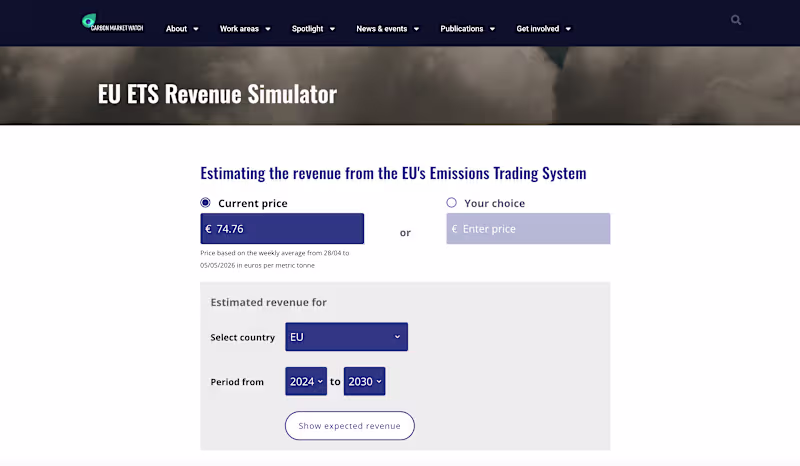This screenshot has height=466, width=800.
Task: Click the Enter price input field
Action: click(x=528, y=229)
